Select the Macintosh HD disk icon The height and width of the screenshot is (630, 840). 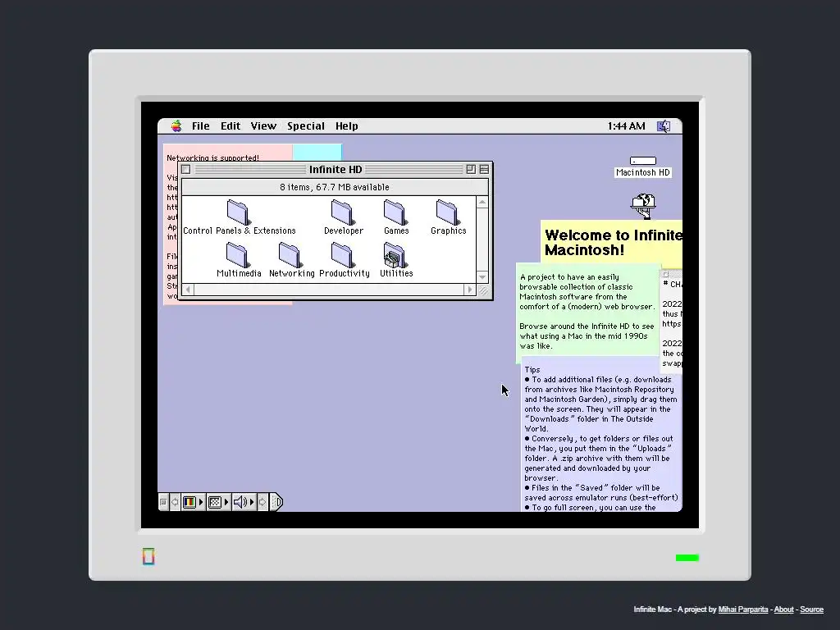[x=643, y=167]
